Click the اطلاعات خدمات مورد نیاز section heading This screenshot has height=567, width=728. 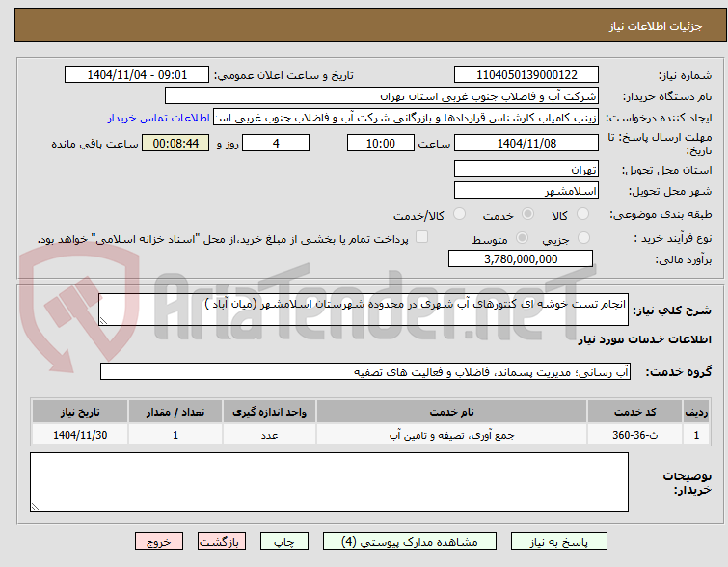(x=644, y=339)
